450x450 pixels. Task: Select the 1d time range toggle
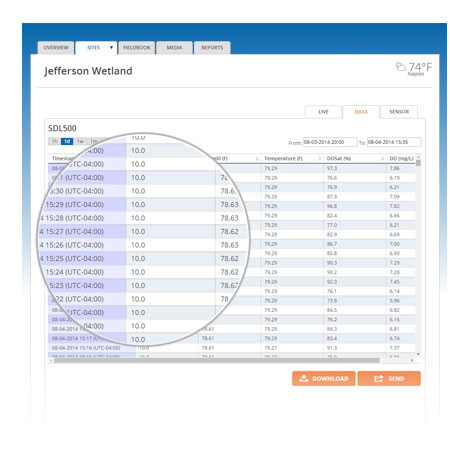pyautogui.click(x=67, y=141)
